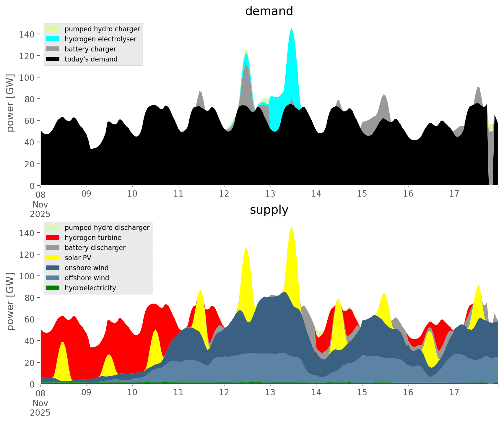
Task: Click the green hydroelectricity legend swatch
Action: [x=53, y=288]
